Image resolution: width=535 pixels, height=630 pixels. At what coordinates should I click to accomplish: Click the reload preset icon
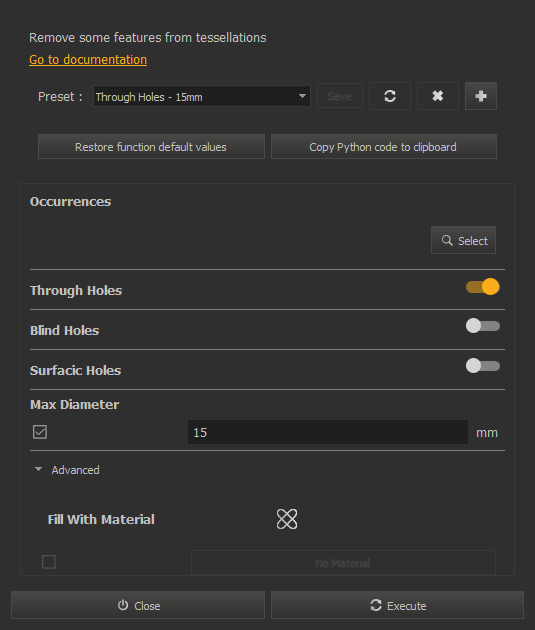pyautogui.click(x=390, y=96)
